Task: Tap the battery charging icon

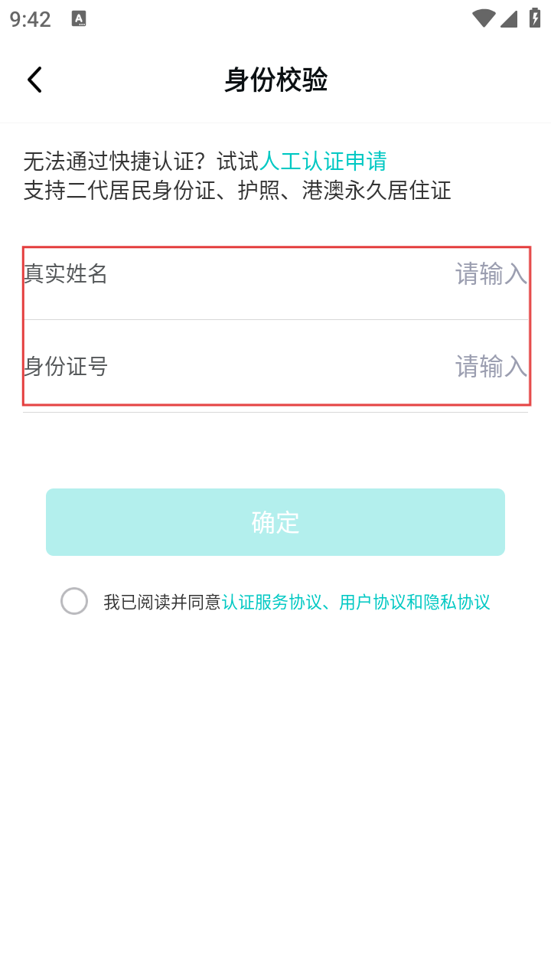Action: point(535,18)
